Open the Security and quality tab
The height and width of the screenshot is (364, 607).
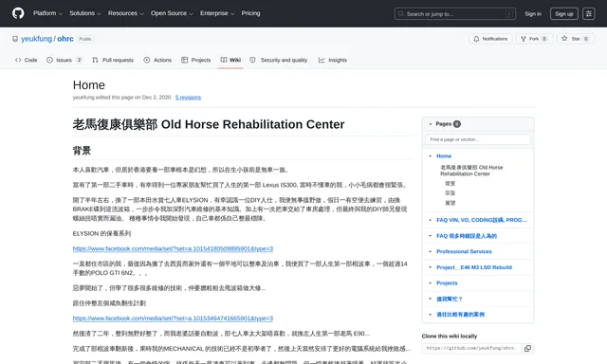click(x=279, y=60)
